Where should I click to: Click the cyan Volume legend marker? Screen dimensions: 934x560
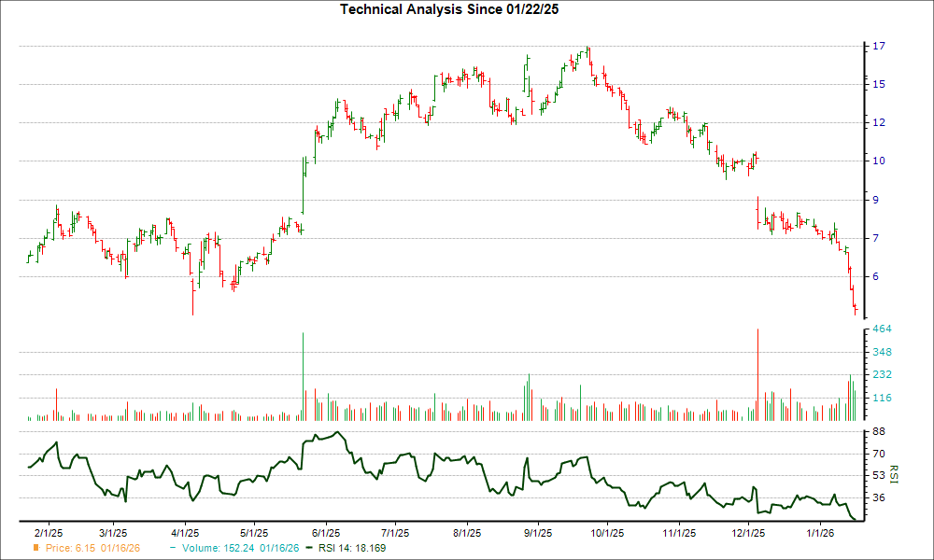tap(174, 549)
